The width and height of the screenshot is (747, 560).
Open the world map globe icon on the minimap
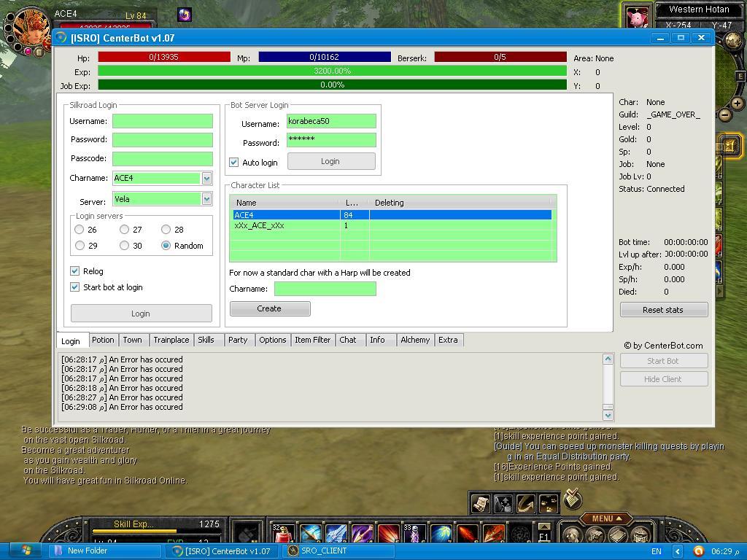pyautogui.click(x=734, y=41)
